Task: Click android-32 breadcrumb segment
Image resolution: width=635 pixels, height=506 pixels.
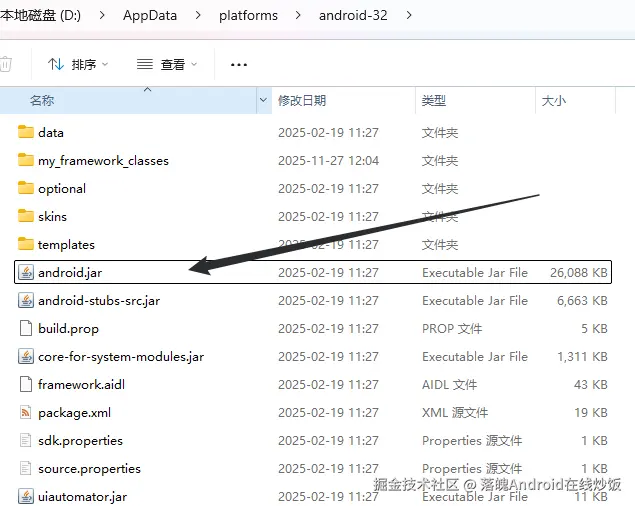Action: [x=353, y=15]
